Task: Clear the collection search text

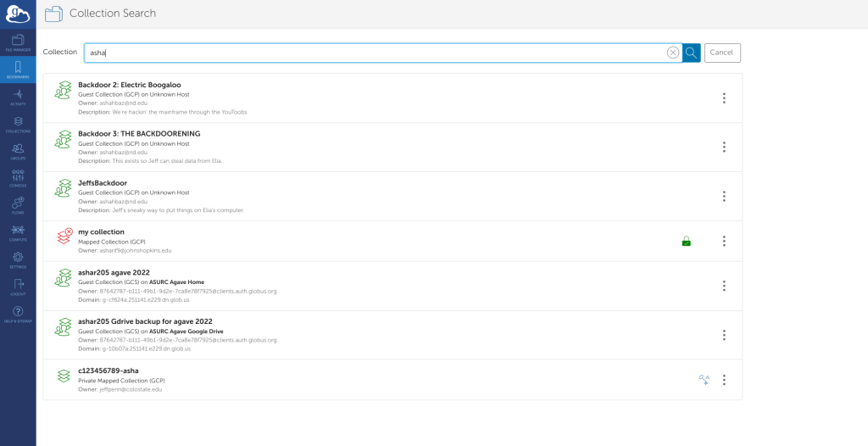Action: point(673,53)
